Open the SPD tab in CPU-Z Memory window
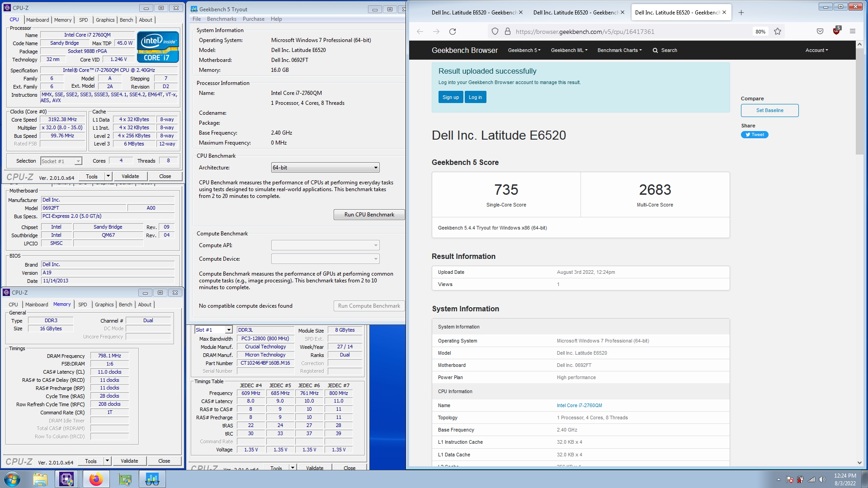The width and height of the screenshot is (868, 488). (x=83, y=305)
